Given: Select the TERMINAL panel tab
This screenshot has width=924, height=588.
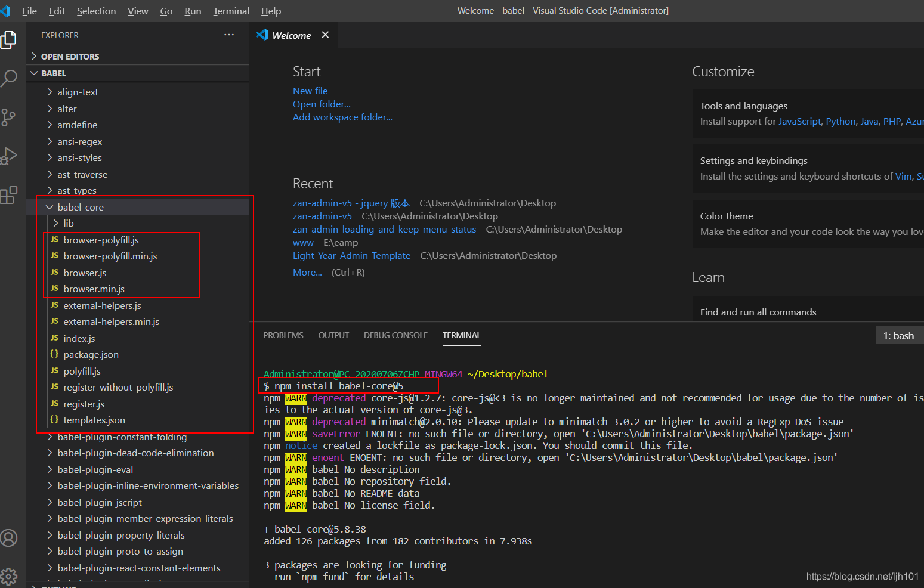Looking at the screenshot, I should coord(462,335).
